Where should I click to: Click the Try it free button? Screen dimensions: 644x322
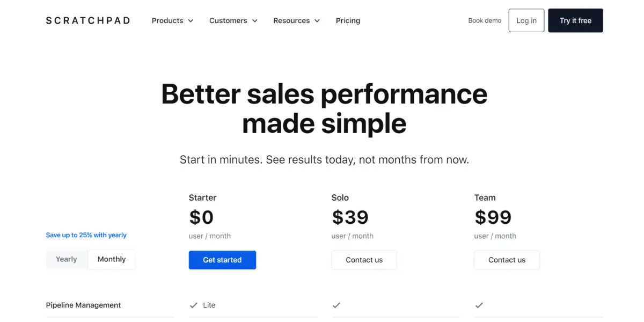pyautogui.click(x=575, y=20)
